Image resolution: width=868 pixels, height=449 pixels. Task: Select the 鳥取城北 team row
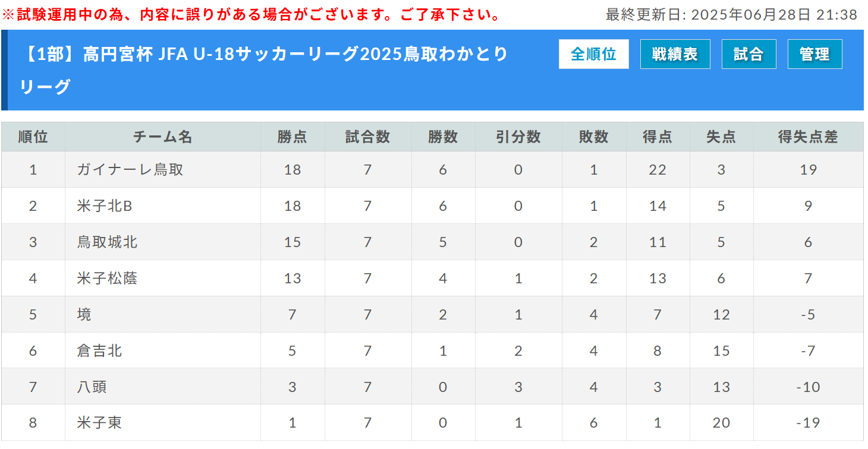click(432, 242)
